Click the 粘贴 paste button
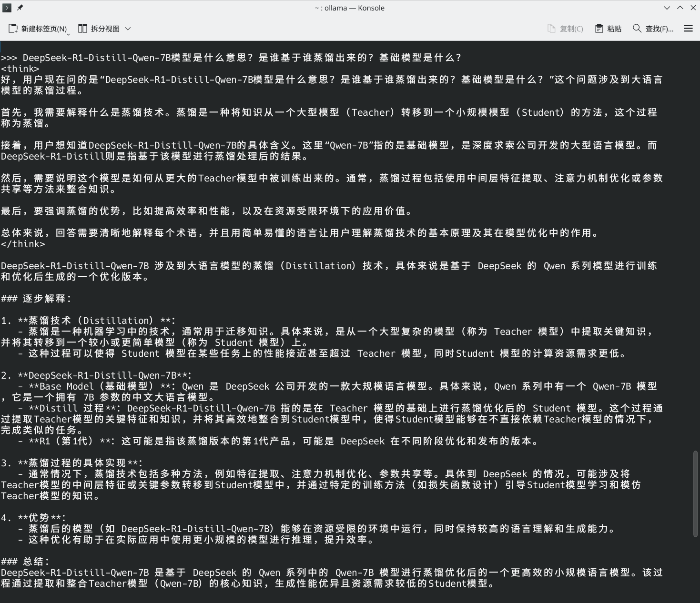 tap(608, 29)
